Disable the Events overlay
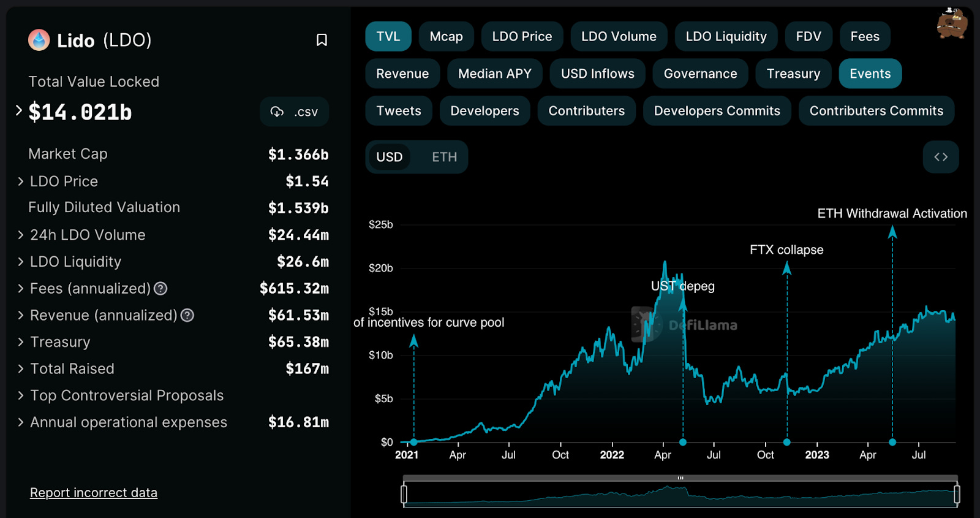The height and width of the screenshot is (518, 980). pyautogui.click(x=870, y=74)
